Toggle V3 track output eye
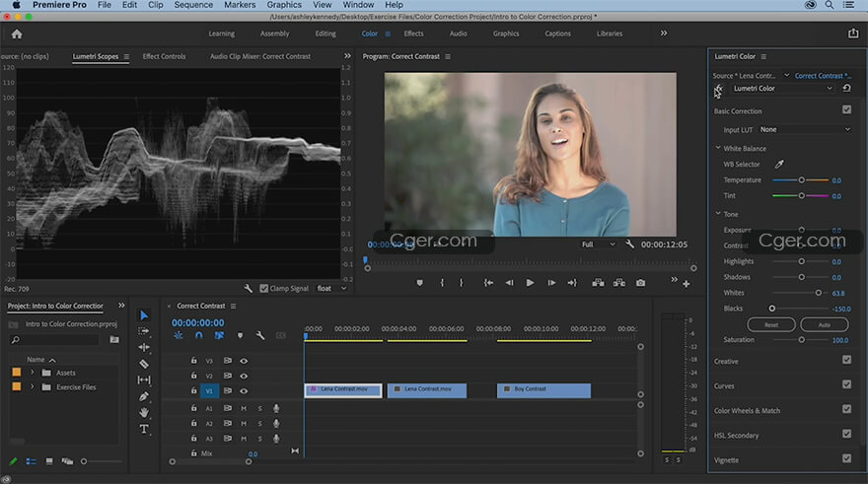868x484 pixels. click(244, 361)
